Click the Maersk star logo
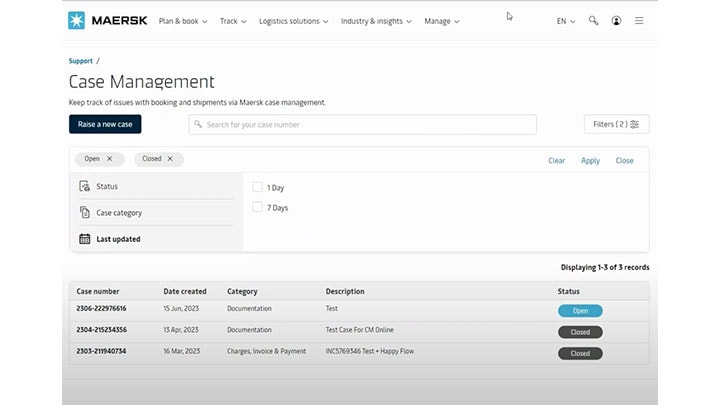Screen dimensions: 720x405 pos(76,20)
